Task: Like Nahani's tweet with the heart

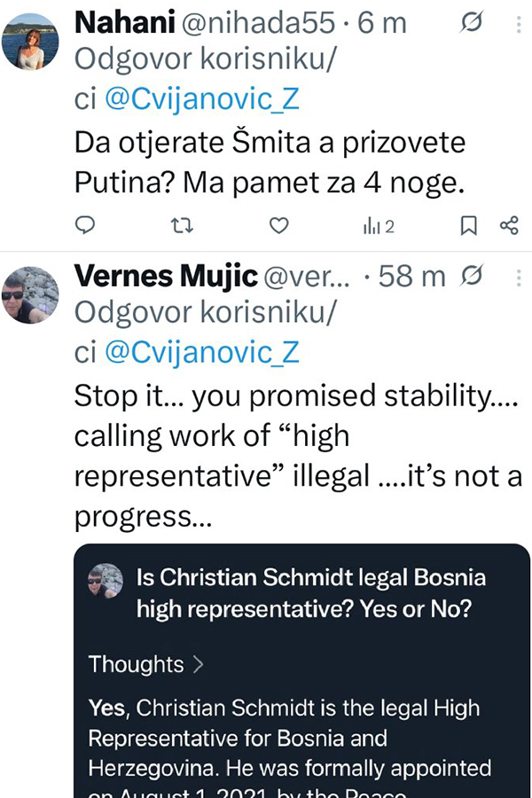Action: click(x=279, y=226)
